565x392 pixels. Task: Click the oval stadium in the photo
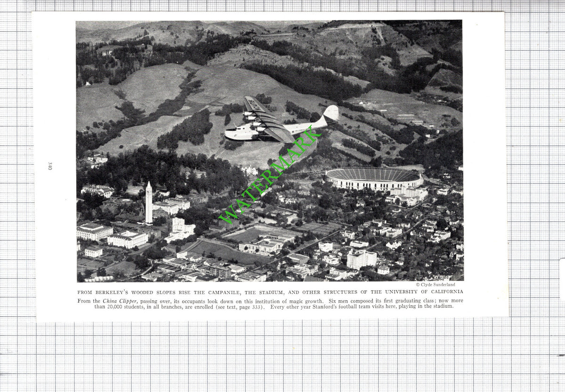(x=374, y=179)
